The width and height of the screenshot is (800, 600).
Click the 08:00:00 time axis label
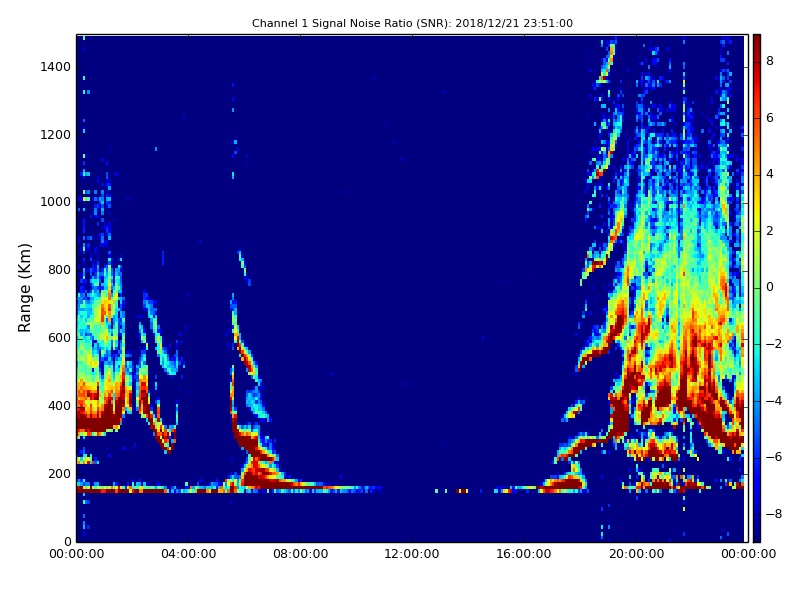301,554
